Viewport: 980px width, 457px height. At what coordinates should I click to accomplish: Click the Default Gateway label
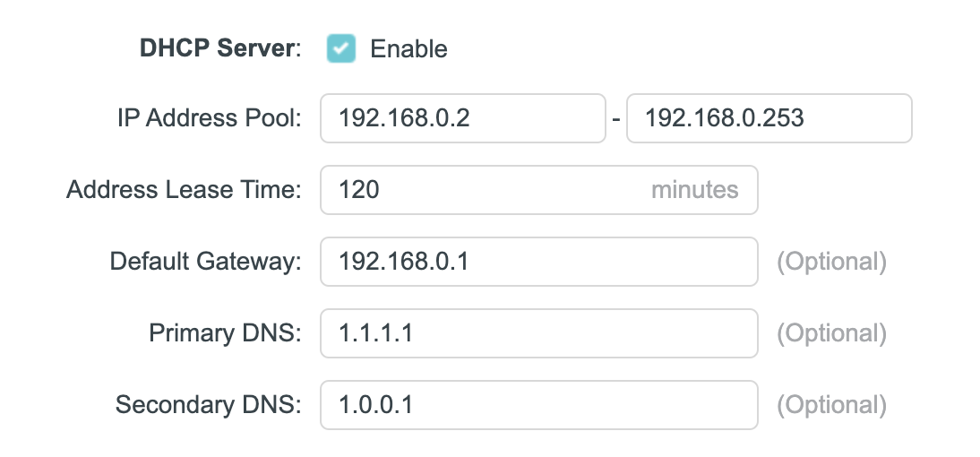[205, 262]
